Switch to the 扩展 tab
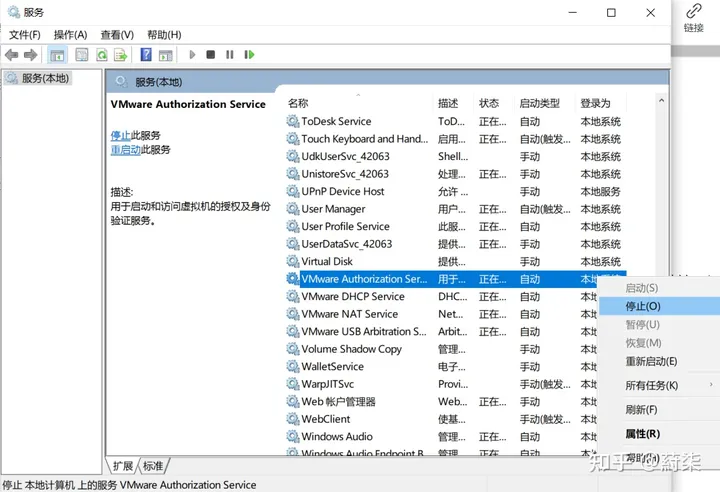Image resolution: width=720 pixels, height=492 pixels. [x=123, y=466]
